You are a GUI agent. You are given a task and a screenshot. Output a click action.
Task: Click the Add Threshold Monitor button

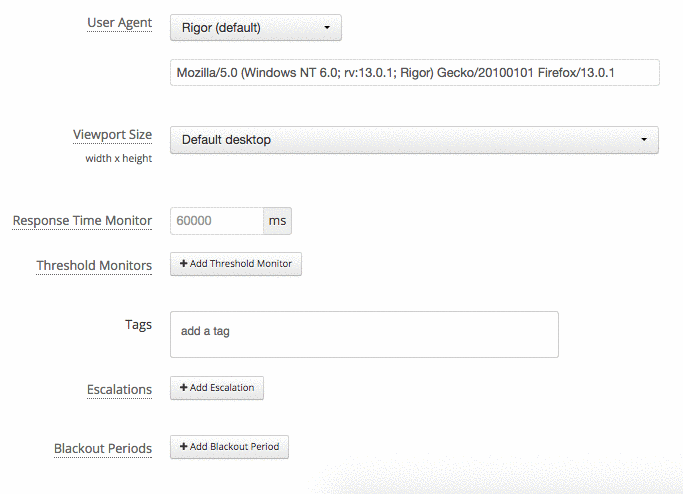[236, 264]
